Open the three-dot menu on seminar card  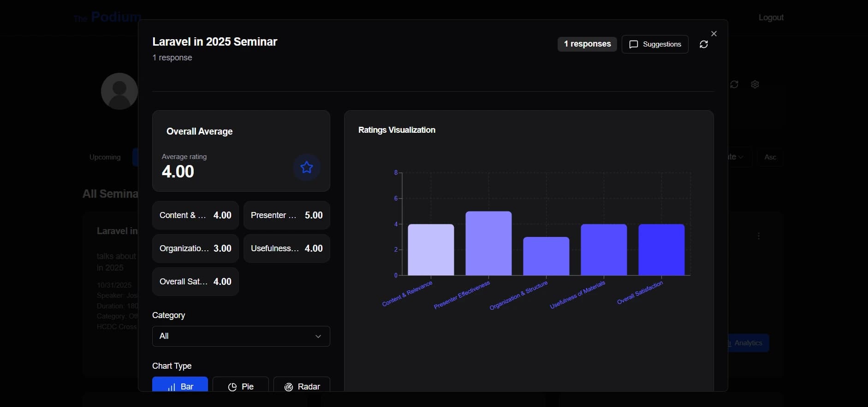click(x=759, y=236)
